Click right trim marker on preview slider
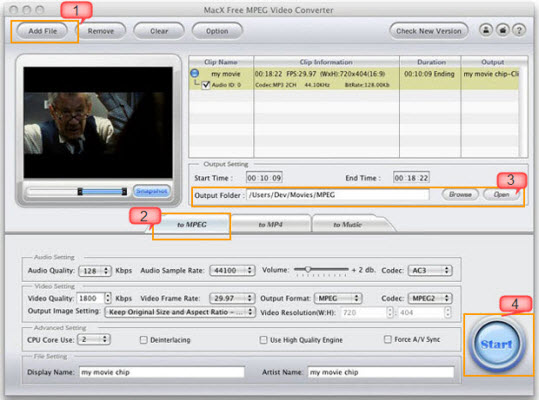Viewport: 539px width, 400px height. (x=124, y=191)
